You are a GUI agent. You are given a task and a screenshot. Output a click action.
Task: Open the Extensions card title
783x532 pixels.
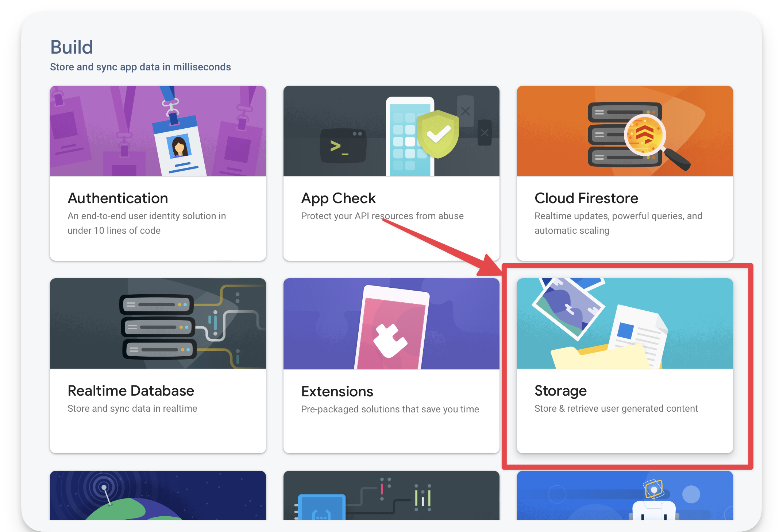click(x=337, y=392)
